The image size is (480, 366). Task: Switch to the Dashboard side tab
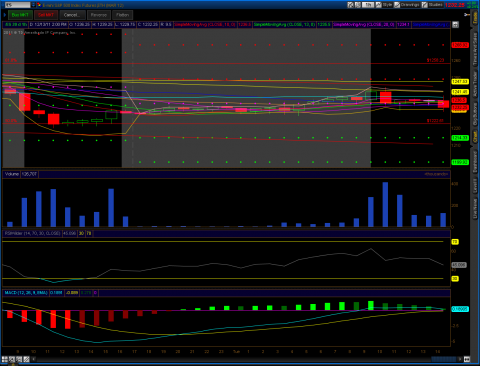coord(475,161)
